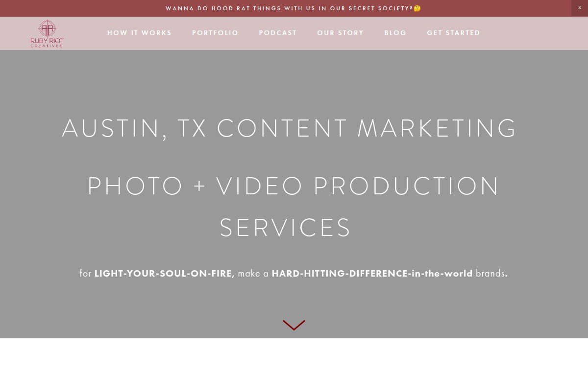Viewport: 588px width, 376px height.
Task: Visit the Our Story page
Action: point(341,33)
